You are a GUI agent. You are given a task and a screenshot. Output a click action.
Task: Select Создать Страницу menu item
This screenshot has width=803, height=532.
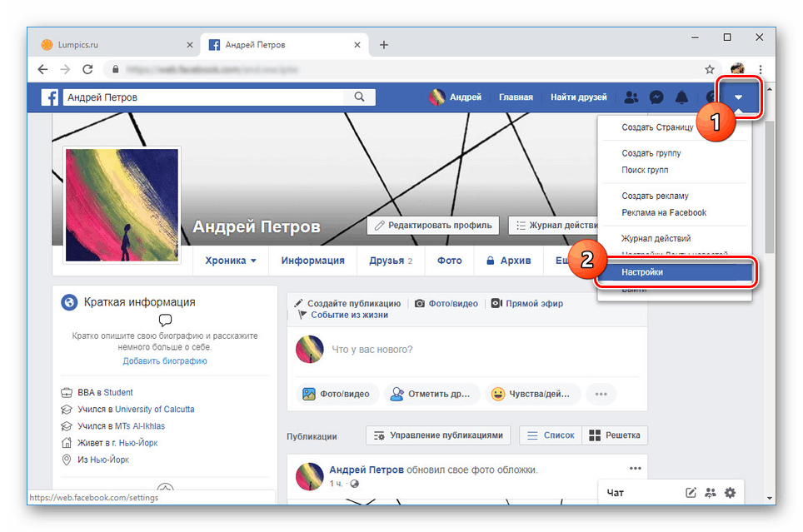pos(657,127)
